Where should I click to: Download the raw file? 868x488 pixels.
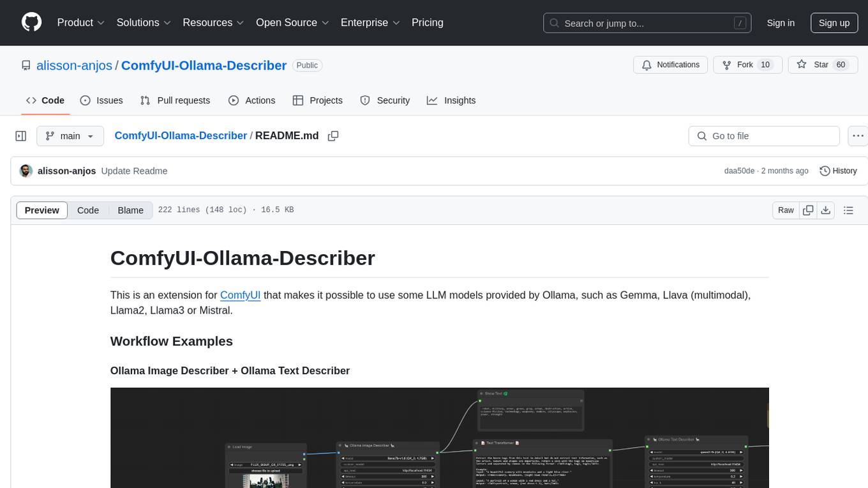tap(825, 210)
